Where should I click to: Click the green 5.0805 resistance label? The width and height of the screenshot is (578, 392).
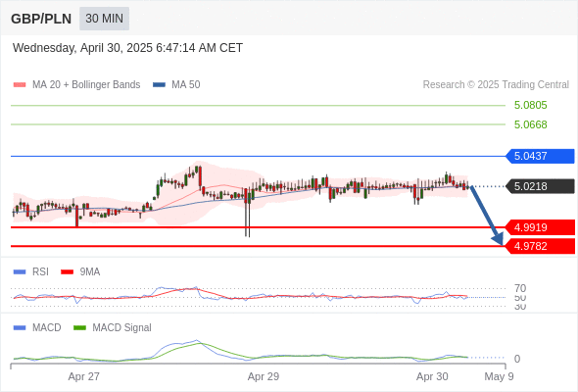(x=530, y=106)
